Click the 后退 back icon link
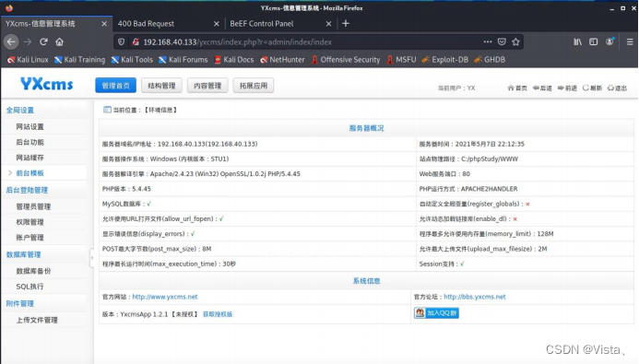The width and height of the screenshot is (639, 364). pyautogui.click(x=542, y=88)
